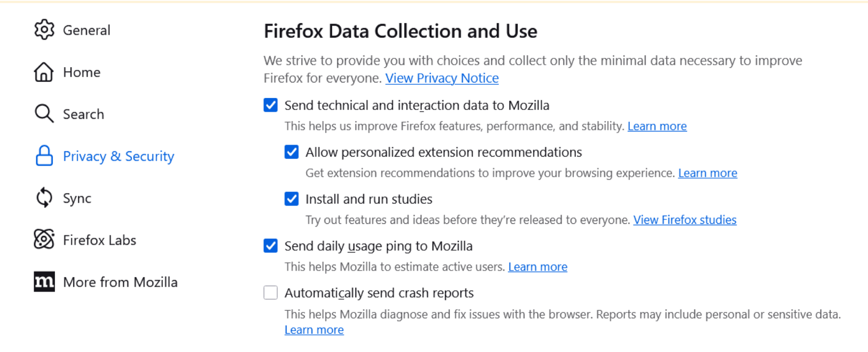
Task: Navigate to the Sync settings section
Action: tap(76, 198)
